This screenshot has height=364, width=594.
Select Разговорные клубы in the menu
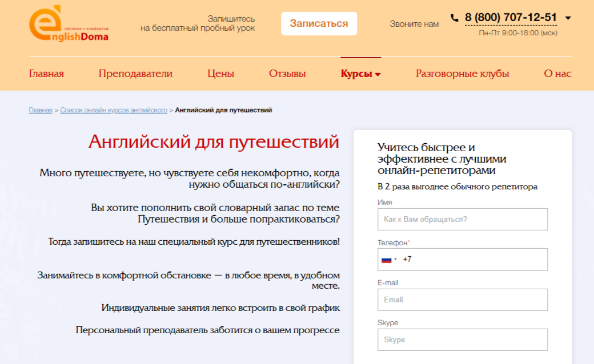coord(463,73)
